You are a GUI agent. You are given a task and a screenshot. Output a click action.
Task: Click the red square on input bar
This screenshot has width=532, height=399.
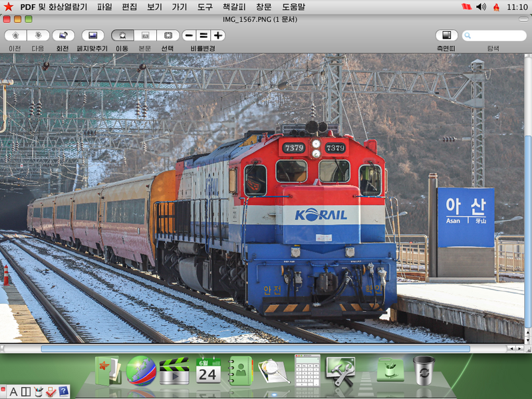(3, 388)
